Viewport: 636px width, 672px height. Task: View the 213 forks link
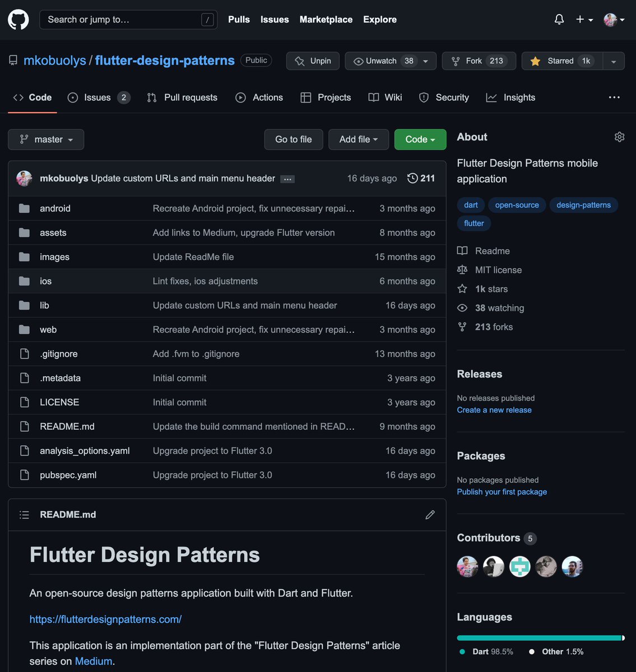[x=485, y=327]
